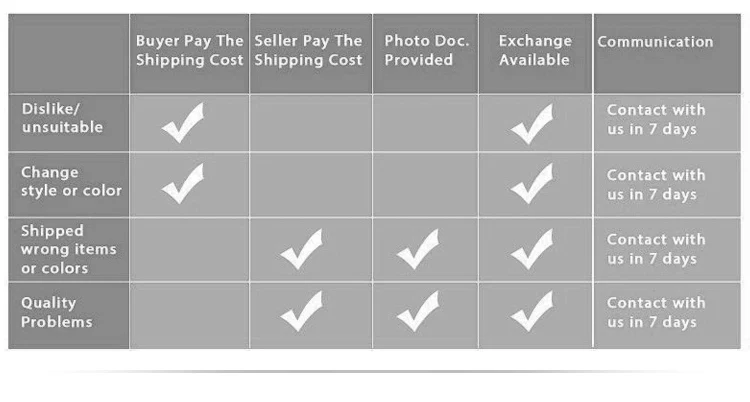The height and width of the screenshot is (402, 750).
Task: Click Quality Problems exchange available checkmark
Action: pos(532,311)
